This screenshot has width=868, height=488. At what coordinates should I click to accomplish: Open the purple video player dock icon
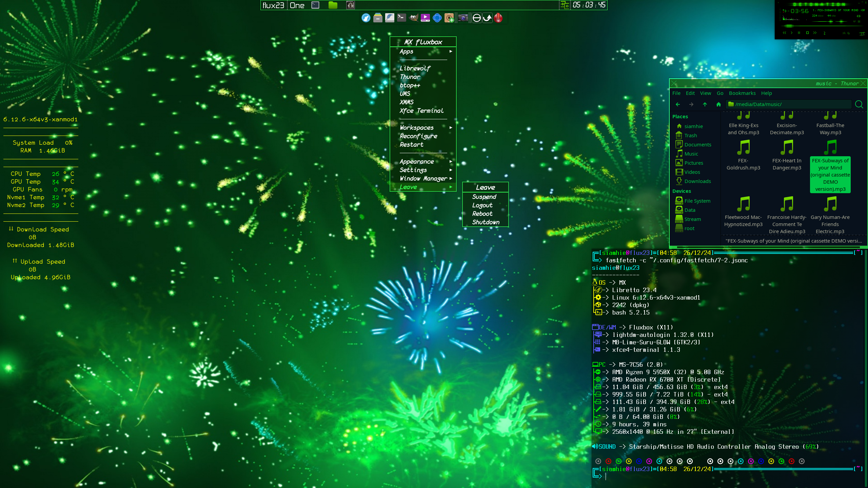click(x=425, y=18)
